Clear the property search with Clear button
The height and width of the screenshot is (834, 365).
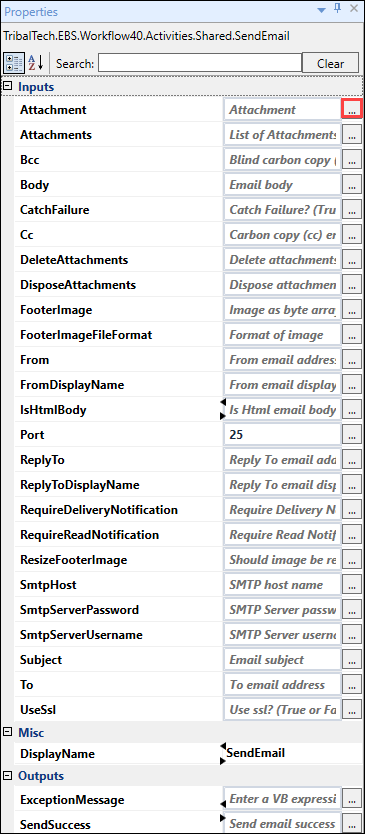click(x=330, y=63)
